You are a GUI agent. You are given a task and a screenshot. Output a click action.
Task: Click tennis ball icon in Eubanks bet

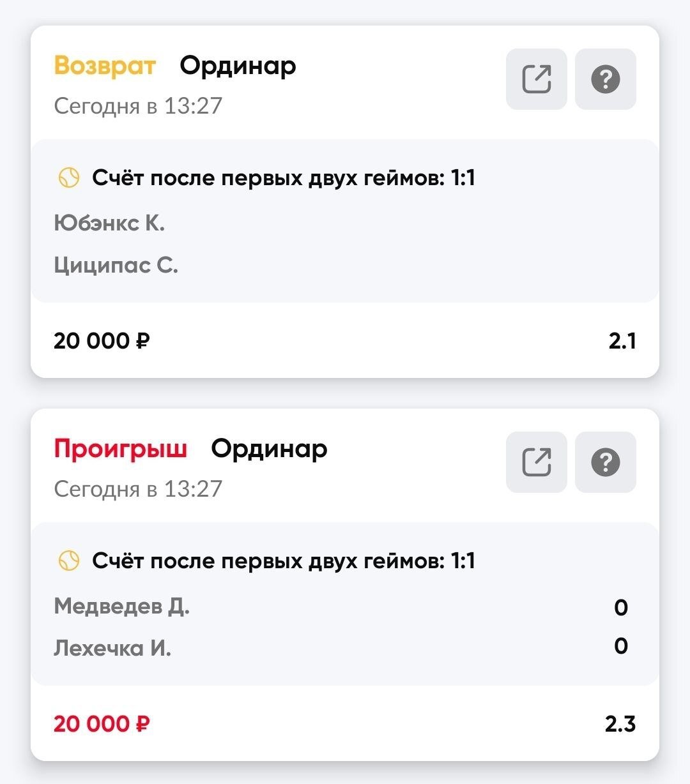[69, 177]
